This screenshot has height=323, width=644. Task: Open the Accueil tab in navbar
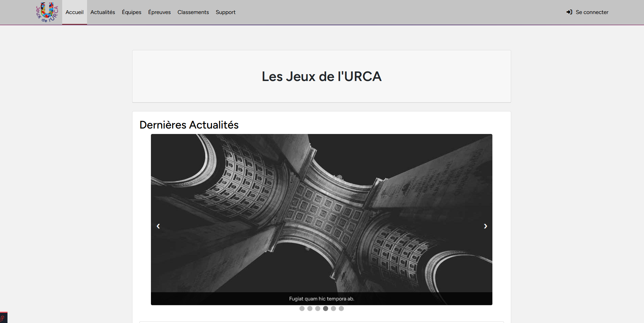[x=74, y=12]
